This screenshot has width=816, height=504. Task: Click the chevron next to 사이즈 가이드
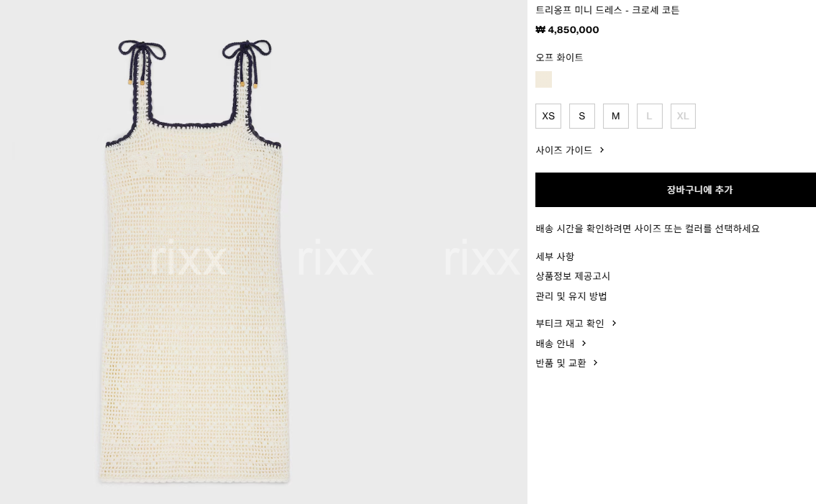pos(602,150)
